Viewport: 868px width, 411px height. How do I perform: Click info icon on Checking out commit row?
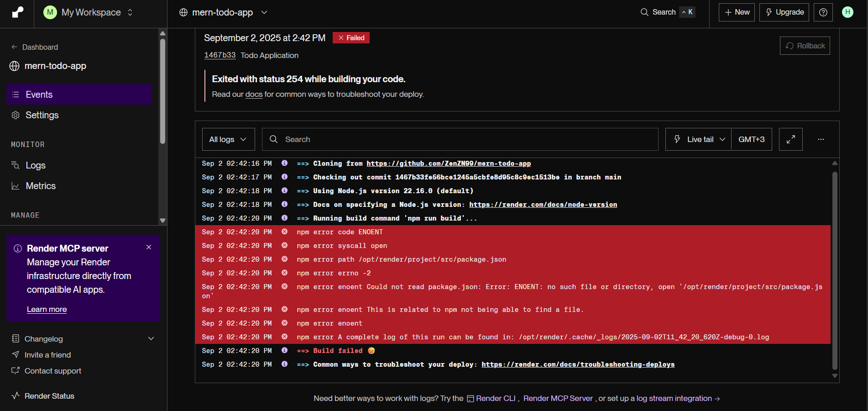pos(284,177)
